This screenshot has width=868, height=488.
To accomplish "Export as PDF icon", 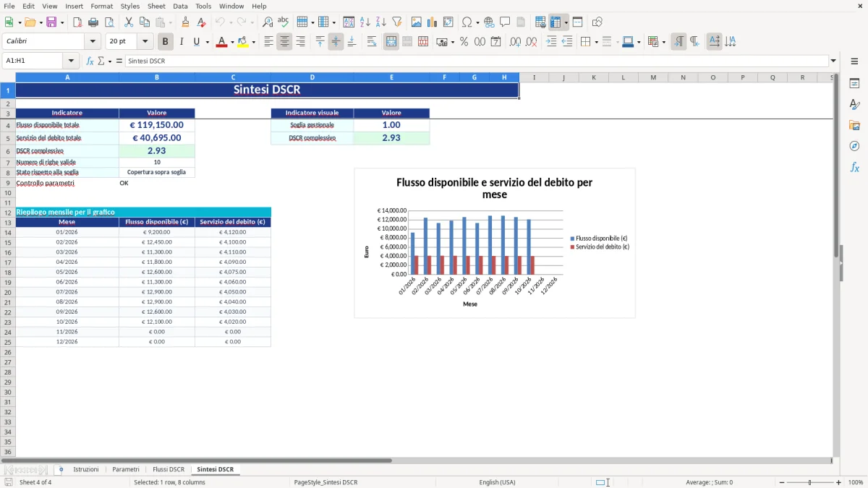I will pos(77,22).
